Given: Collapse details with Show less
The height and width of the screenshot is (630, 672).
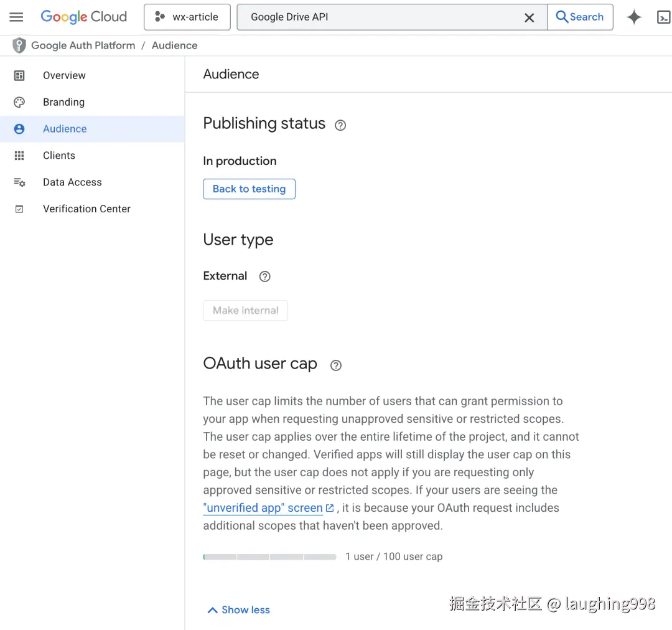Looking at the screenshot, I should click(x=239, y=610).
